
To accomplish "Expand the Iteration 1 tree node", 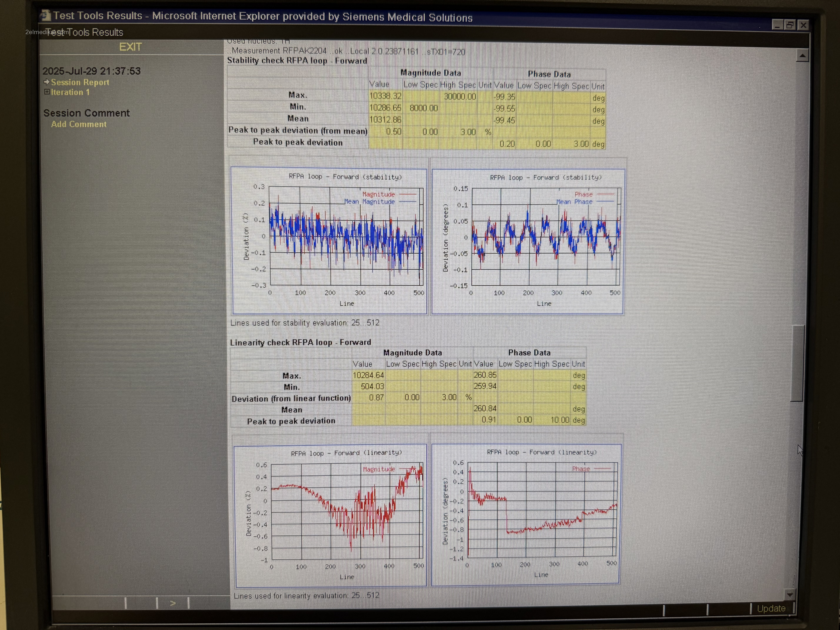I will pos(47,92).
